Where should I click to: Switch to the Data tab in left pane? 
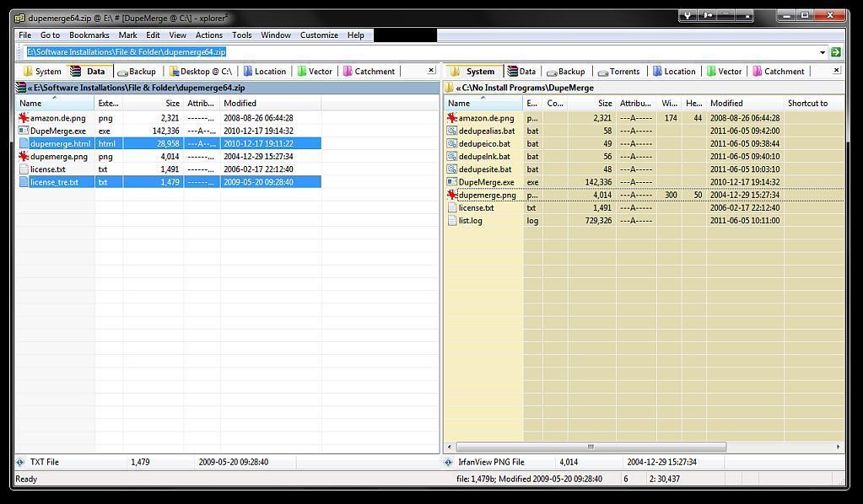[89, 72]
